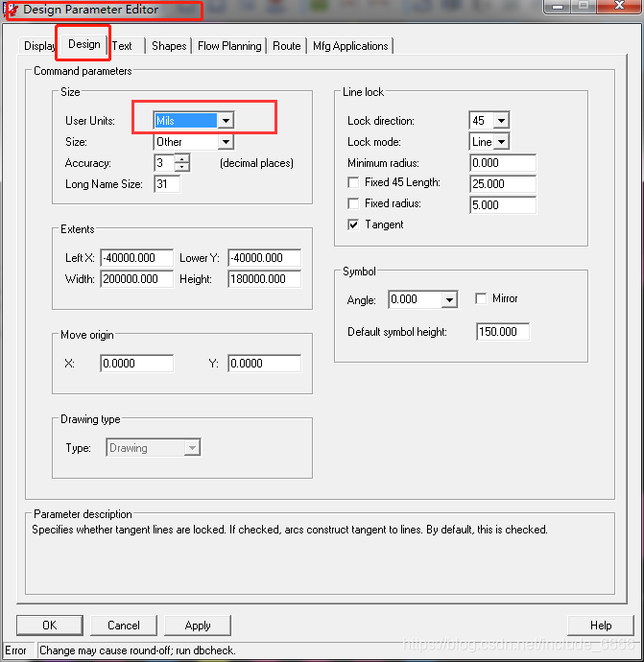
Task: Close the Design Parameter Editor window
Action: coord(619,6)
